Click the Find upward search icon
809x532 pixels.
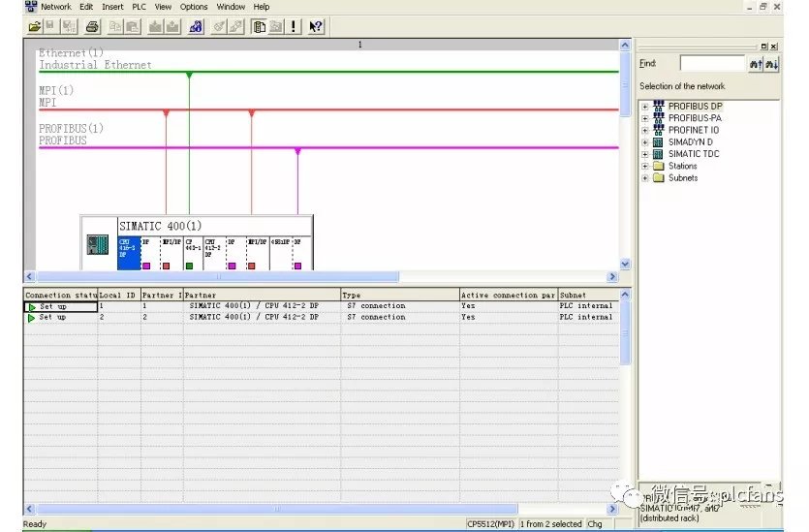point(756,64)
